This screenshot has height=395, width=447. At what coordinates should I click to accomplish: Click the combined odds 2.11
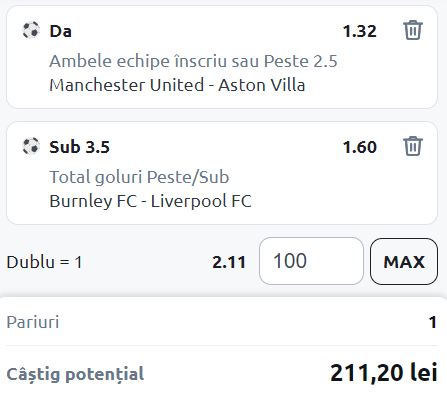point(229,262)
